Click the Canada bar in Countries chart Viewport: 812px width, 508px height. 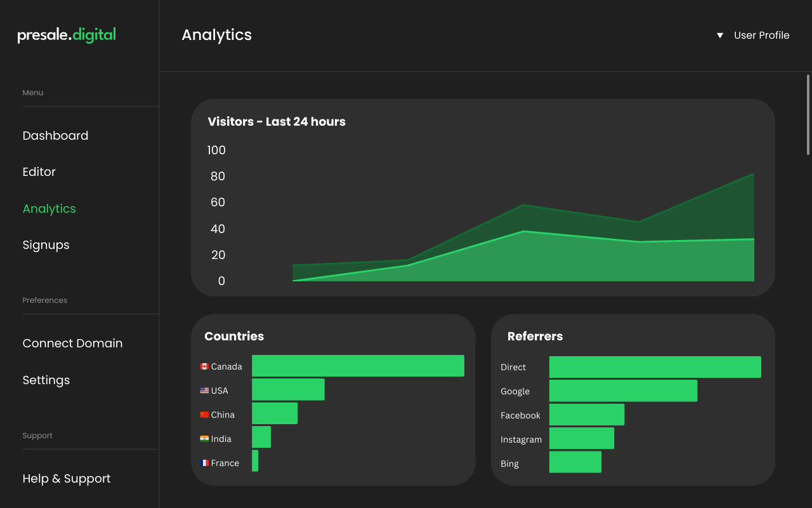(x=358, y=366)
